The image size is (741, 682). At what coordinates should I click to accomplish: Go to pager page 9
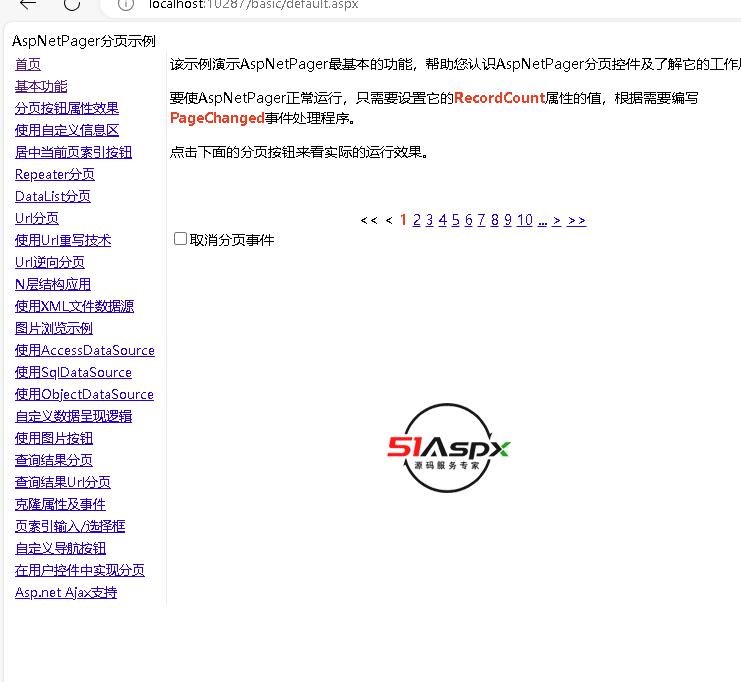508,220
